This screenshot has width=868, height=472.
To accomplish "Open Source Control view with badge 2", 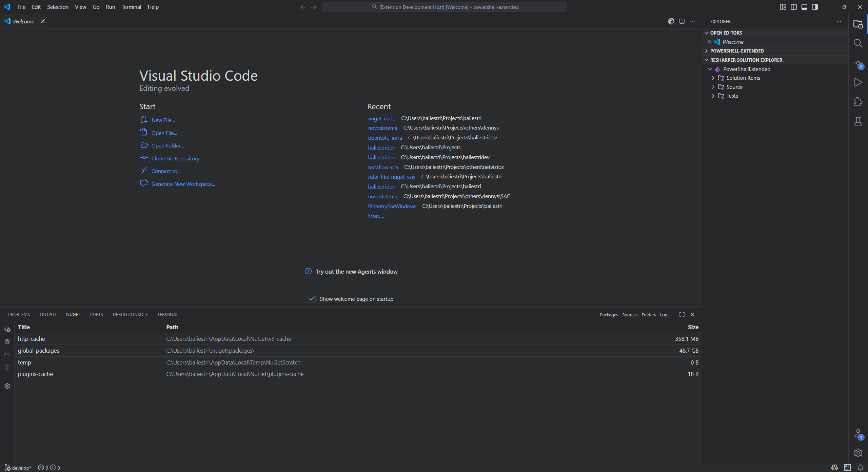I will [x=858, y=64].
